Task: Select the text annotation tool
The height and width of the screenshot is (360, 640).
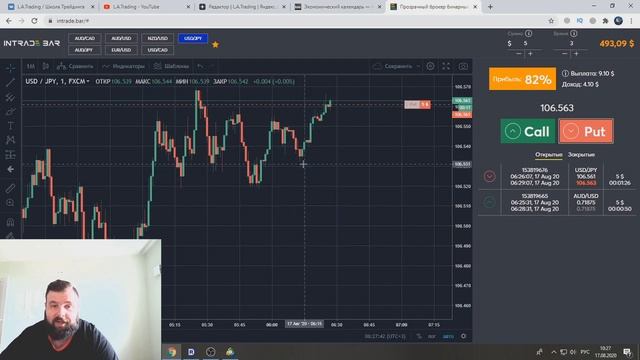Action: [10, 126]
